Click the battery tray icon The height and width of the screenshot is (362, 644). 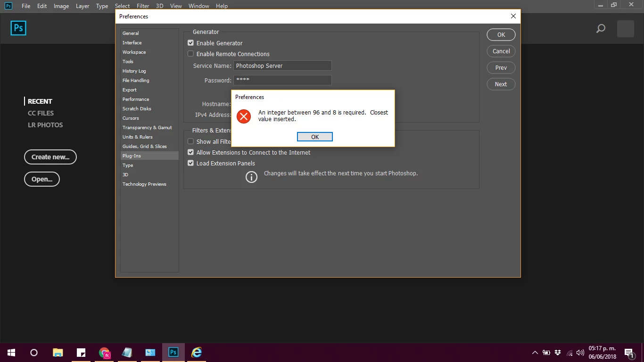[x=546, y=353]
